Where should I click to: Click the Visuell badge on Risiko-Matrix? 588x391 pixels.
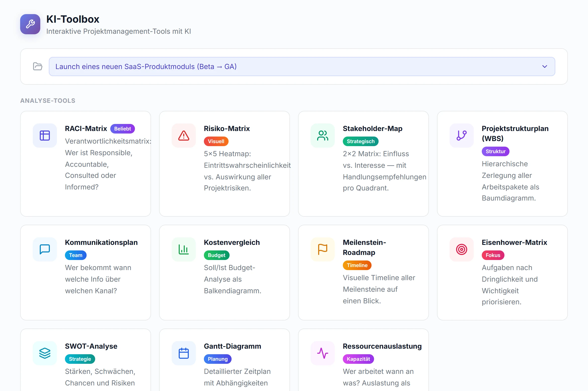tap(216, 141)
